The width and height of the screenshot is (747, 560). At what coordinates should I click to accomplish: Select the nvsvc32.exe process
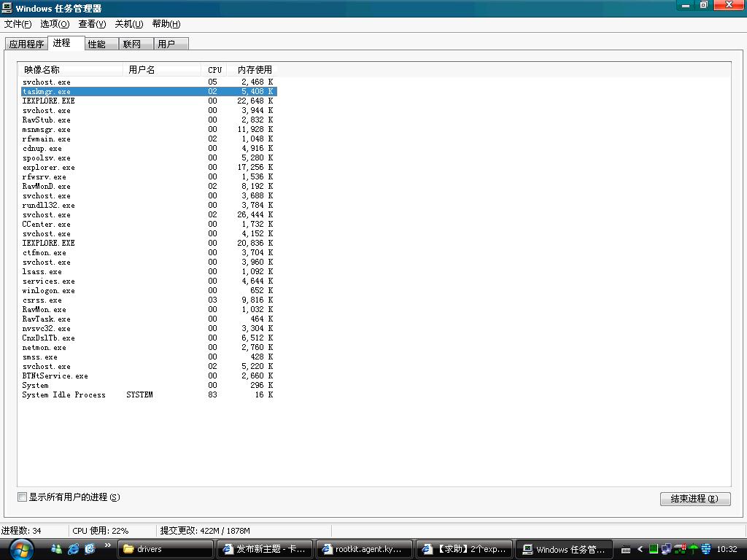[149, 329]
